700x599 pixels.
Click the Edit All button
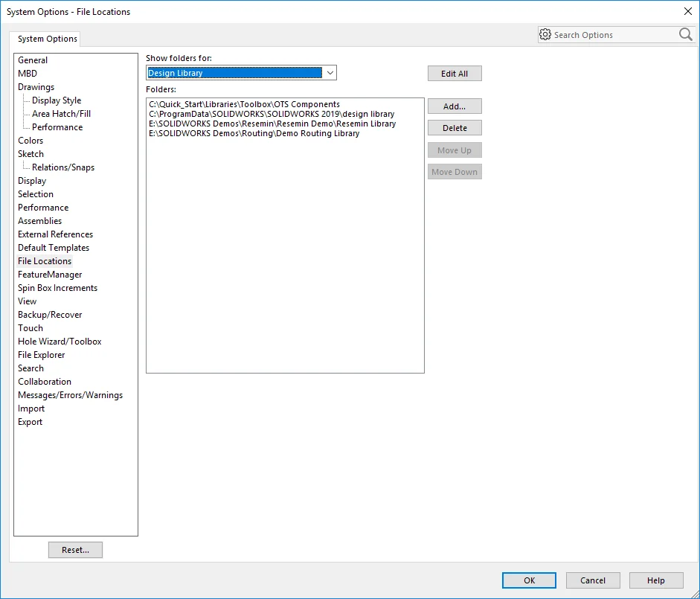click(455, 74)
